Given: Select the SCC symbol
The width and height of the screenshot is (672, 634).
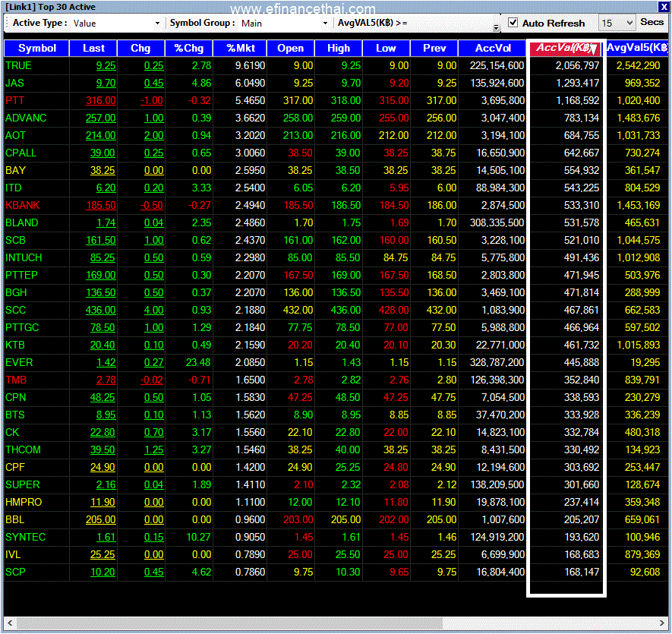Looking at the screenshot, I should tap(15, 310).
